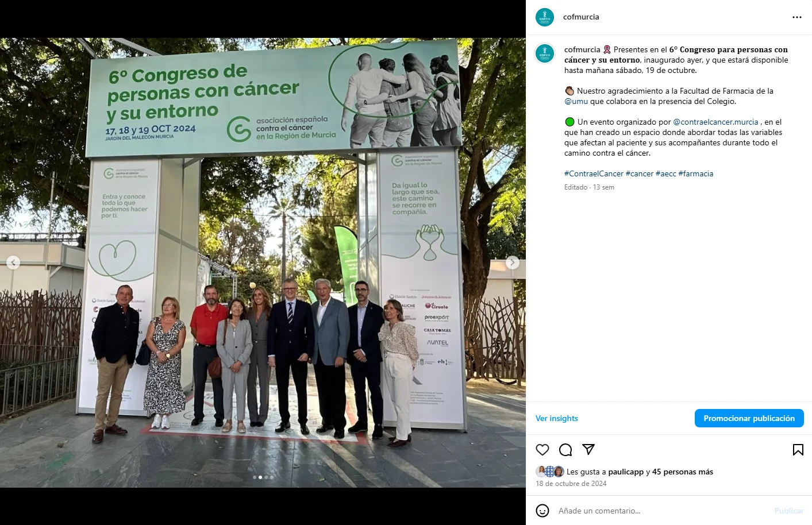Open paulicapp profile from likes
Image resolution: width=812 pixels, height=525 pixels.
626,472
